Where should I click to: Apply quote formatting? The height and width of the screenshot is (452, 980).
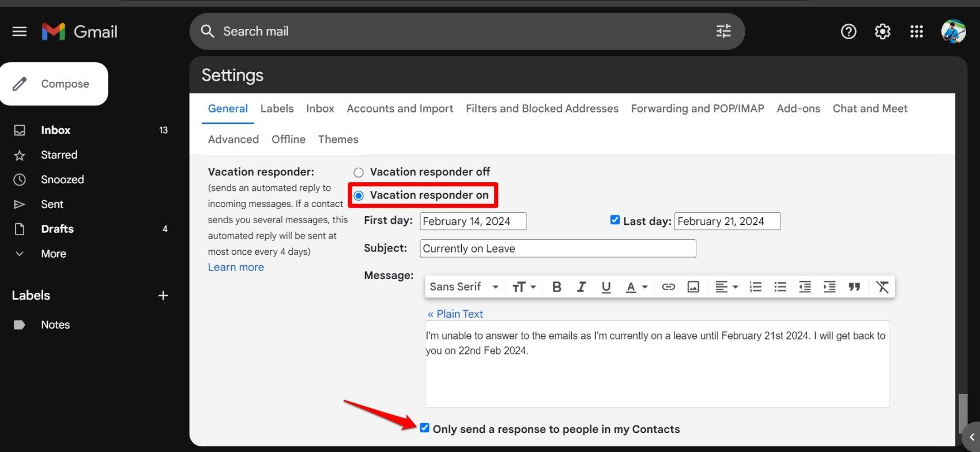(854, 287)
